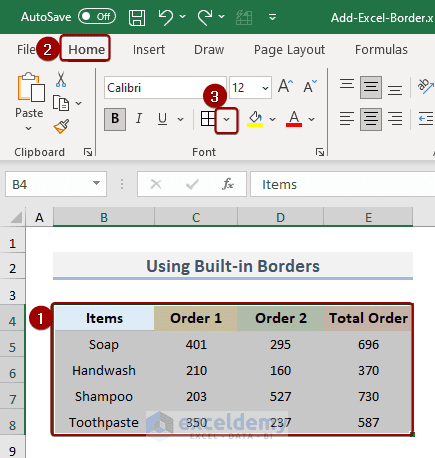
Task: Open the Font Color dropdown arrow
Action: (x=311, y=119)
